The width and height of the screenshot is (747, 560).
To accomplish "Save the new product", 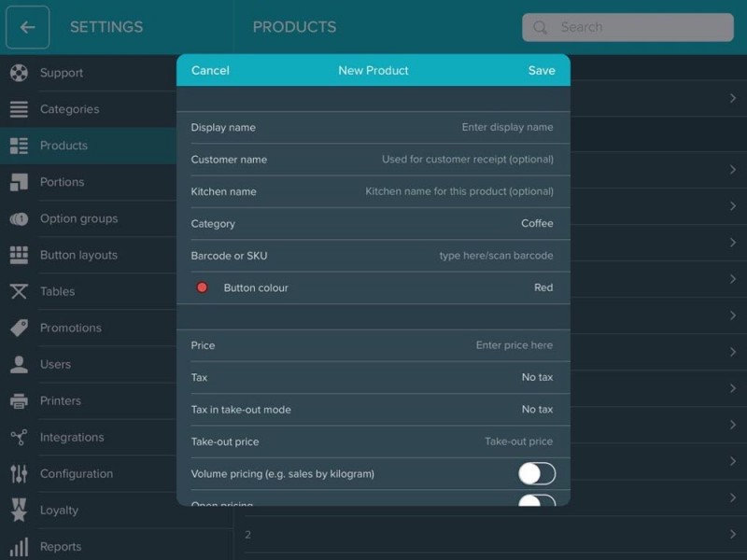I will (542, 70).
